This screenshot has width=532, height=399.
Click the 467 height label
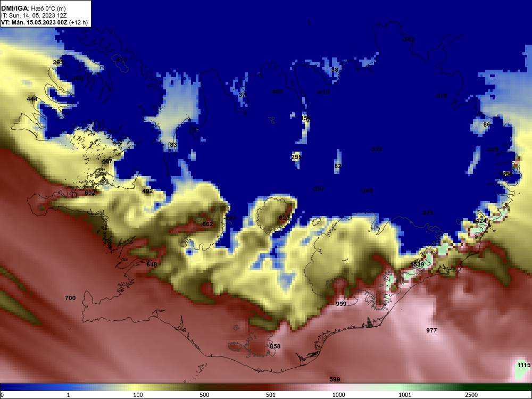point(107,161)
